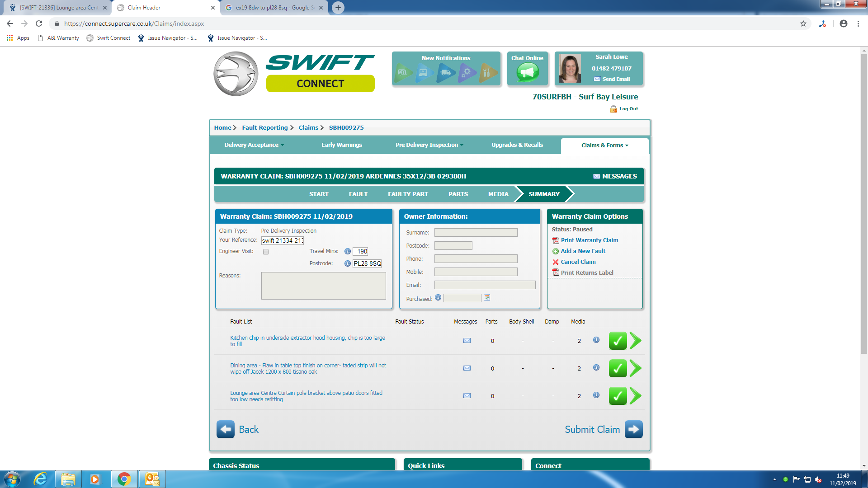
Task: Click the Chat Online speech bubble icon
Action: (x=528, y=72)
